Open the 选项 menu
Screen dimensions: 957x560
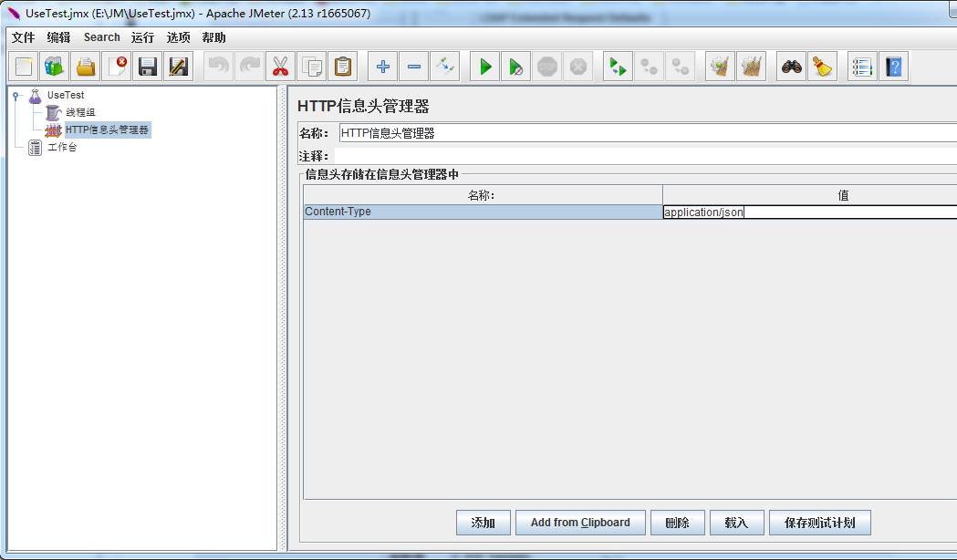tap(178, 37)
